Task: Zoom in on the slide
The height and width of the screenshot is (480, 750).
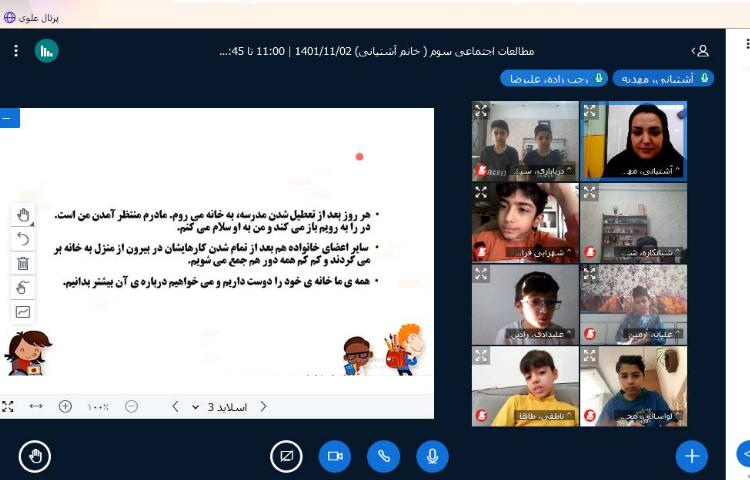Action: tap(65, 406)
